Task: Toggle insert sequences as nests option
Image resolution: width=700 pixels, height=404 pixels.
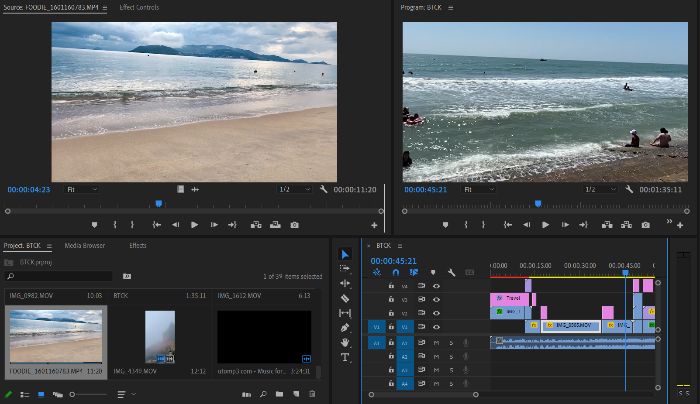Action: pyautogui.click(x=377, y=272)
